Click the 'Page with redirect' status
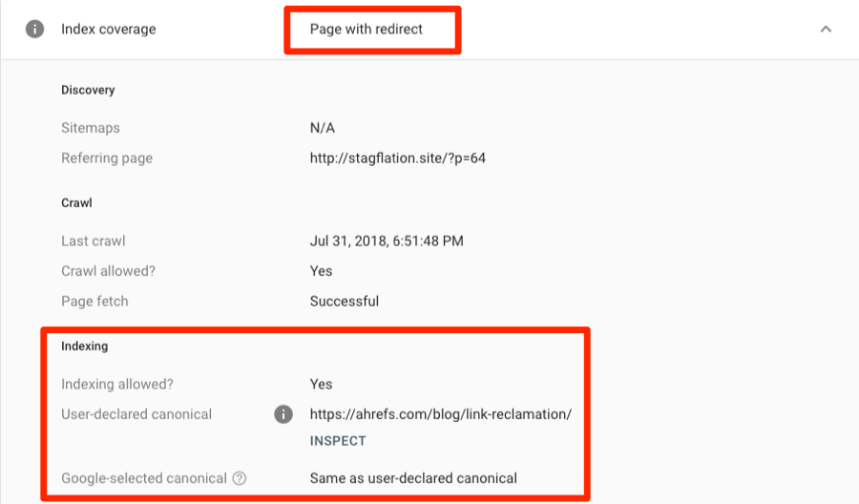 click(367, 29)
